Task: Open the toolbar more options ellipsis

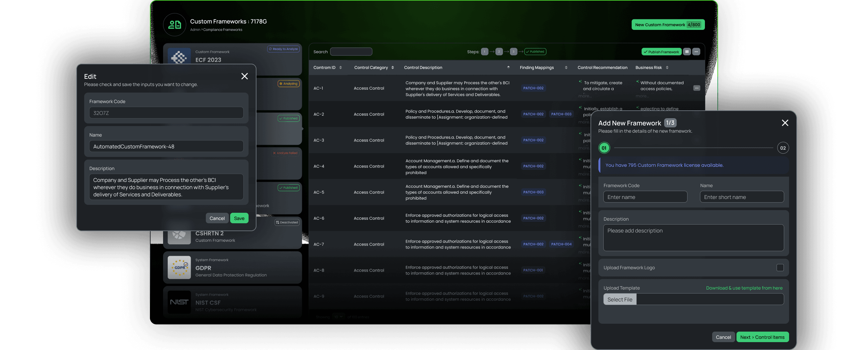Action: click(696, 52)
